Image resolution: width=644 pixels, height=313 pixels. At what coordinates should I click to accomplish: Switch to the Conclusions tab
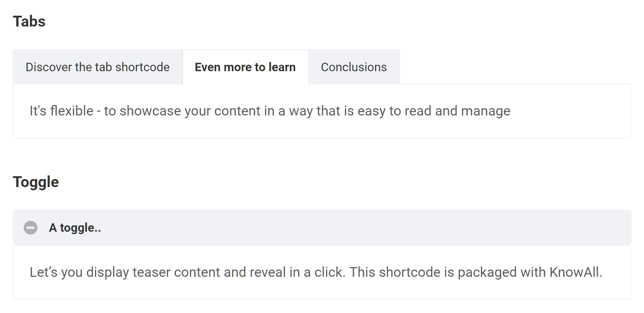[354, 67]
